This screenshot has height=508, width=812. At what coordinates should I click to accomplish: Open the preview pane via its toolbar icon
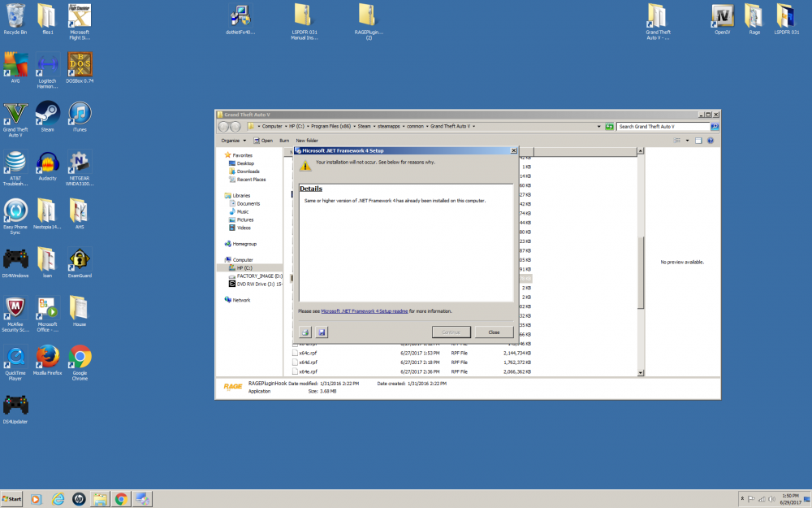click(x=698, y=140)
